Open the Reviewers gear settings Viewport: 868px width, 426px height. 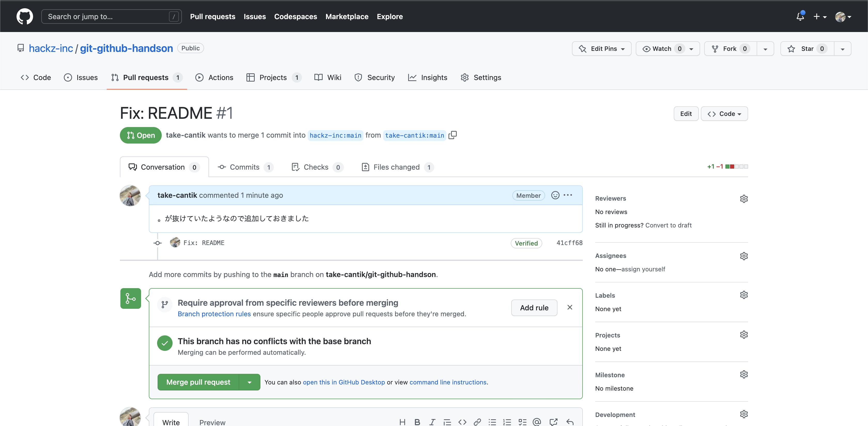(x=744, y=199)
